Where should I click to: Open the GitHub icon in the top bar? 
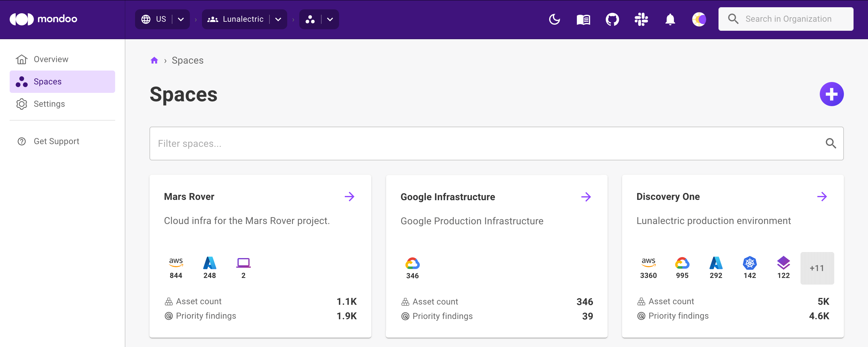coord(612,19)
